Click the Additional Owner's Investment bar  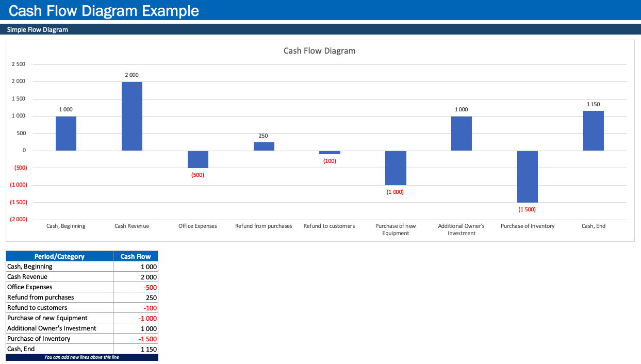(462, 134)
